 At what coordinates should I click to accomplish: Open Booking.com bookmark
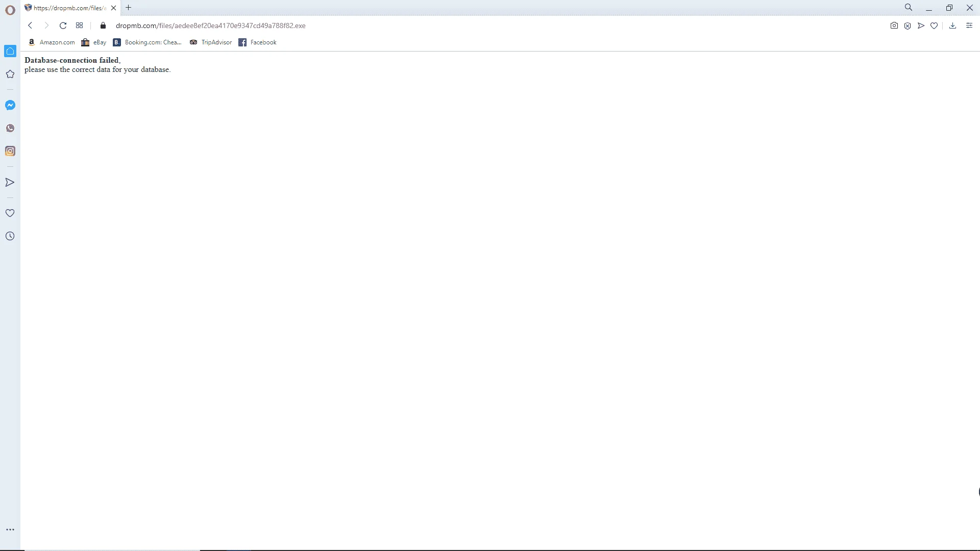click(x=148, y=42)
